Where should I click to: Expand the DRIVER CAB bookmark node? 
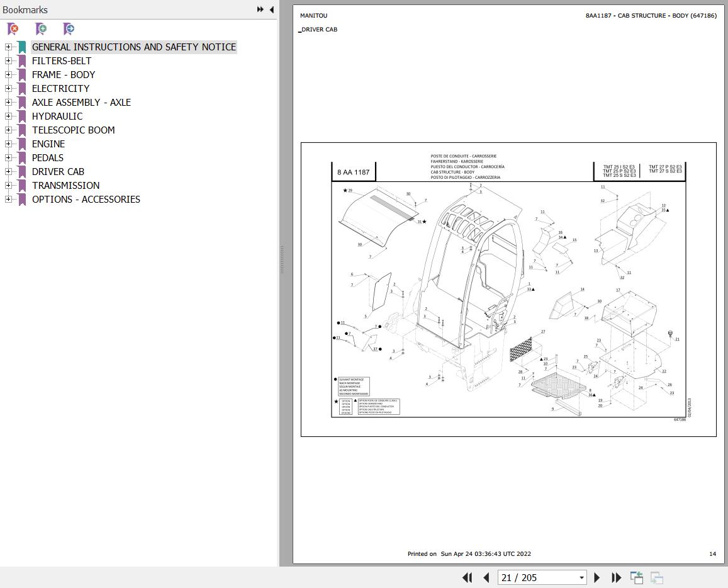(8, 171)
